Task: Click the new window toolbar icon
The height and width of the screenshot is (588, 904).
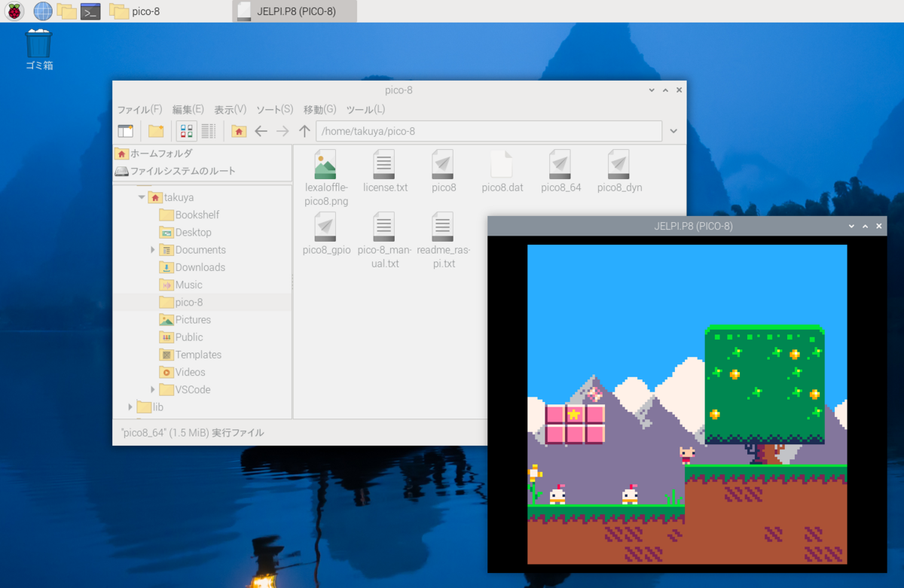Action: coord(126,131)
